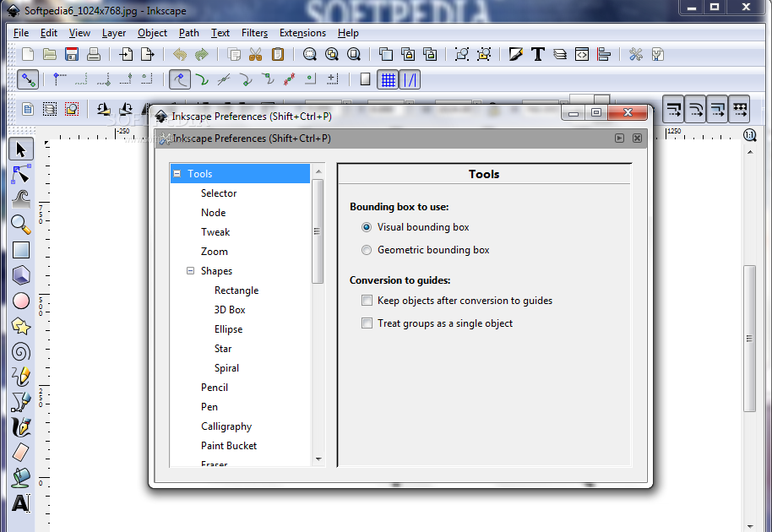Viewport: 772px width, 532px height.
Task: Open the Edit menu
Action: coord(49,33)
